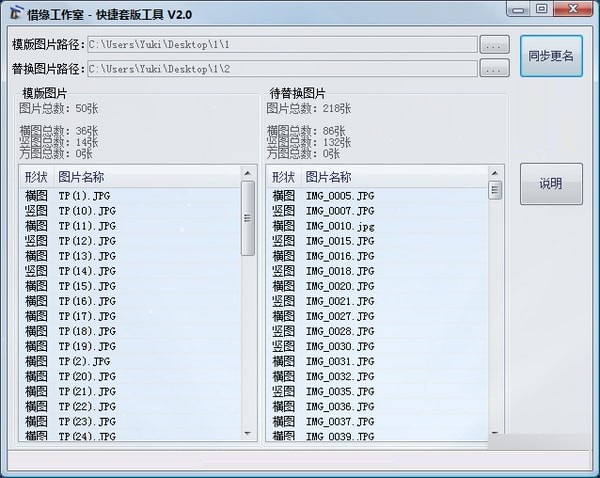Select the IMG_0016.JPG row
The width and height of the screenshot is (600, 478).
coord(377,256)
